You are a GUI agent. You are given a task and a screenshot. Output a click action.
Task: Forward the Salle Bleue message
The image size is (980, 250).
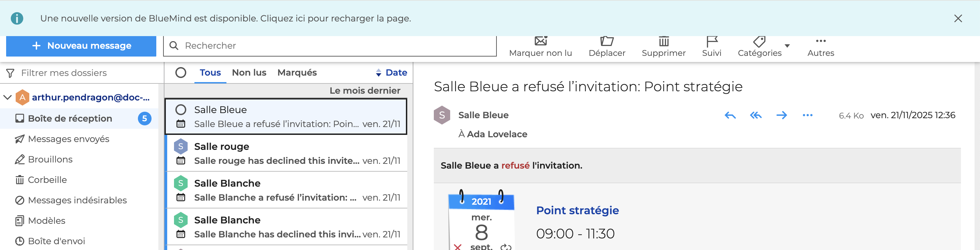(781, 115)
